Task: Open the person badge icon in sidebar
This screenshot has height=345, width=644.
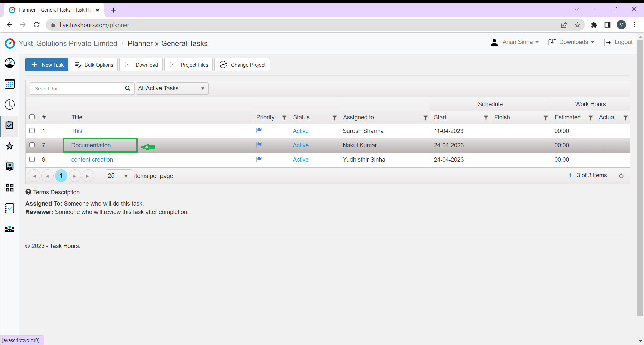Action: 10,167
